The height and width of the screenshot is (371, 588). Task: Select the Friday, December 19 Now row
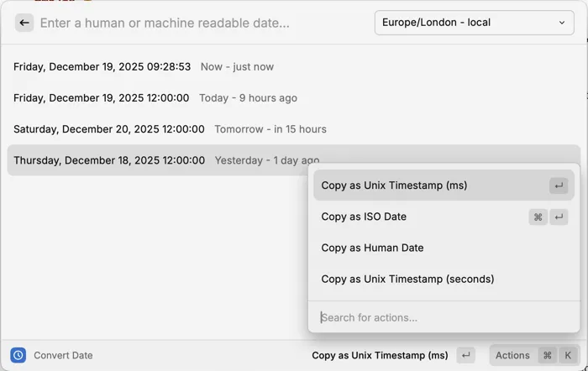[143, 66]
